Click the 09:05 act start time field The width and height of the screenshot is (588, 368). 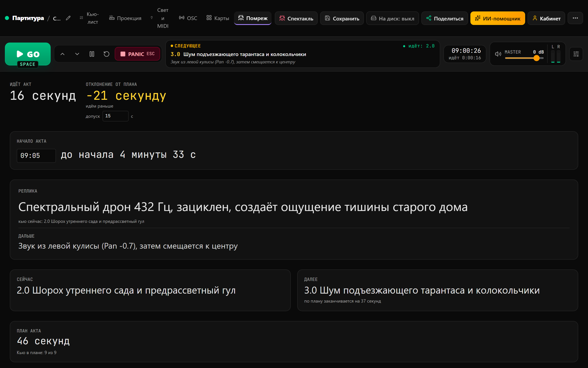tap(36, 156)
